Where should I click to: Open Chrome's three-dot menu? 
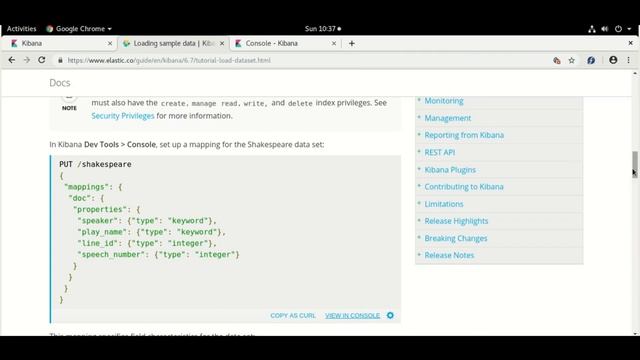pos(629,60)
